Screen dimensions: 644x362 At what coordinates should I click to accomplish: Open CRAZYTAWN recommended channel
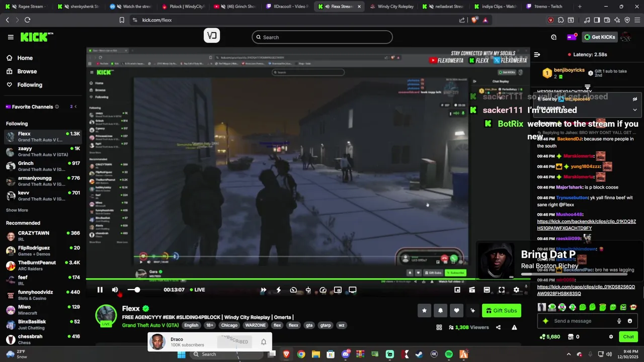point(43,236)
